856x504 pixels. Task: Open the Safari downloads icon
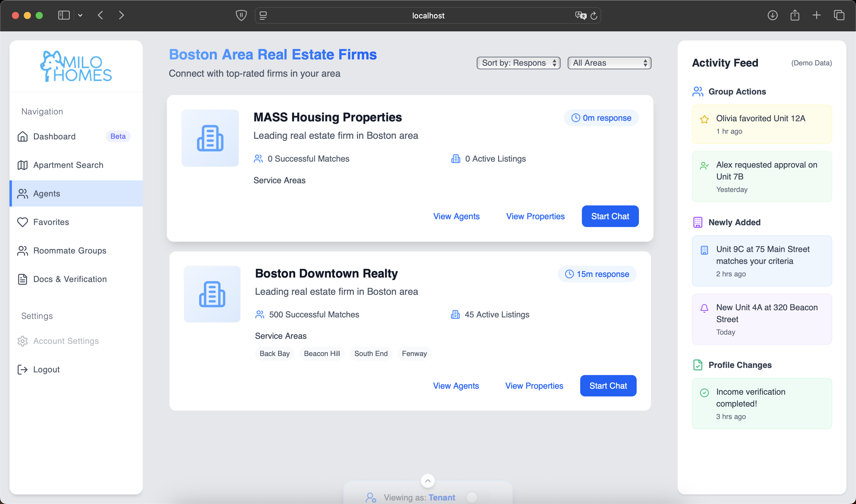click(772, 15)
